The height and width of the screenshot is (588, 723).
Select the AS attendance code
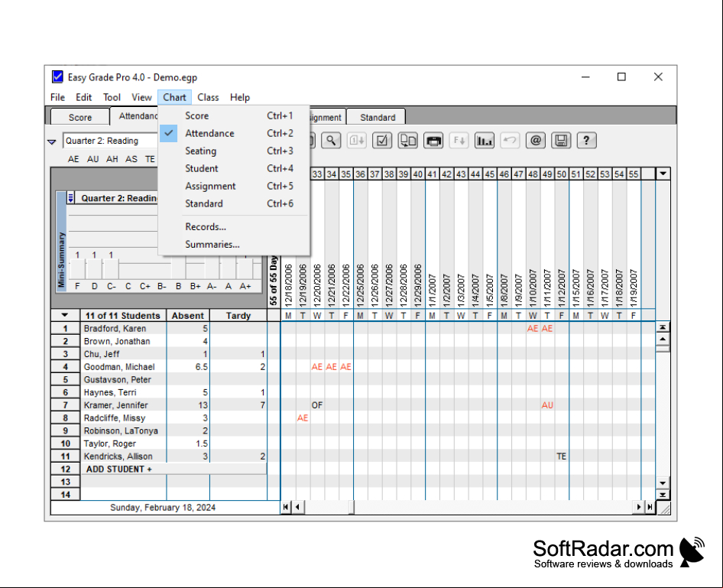pyautogui.click(x=131, y=159)
